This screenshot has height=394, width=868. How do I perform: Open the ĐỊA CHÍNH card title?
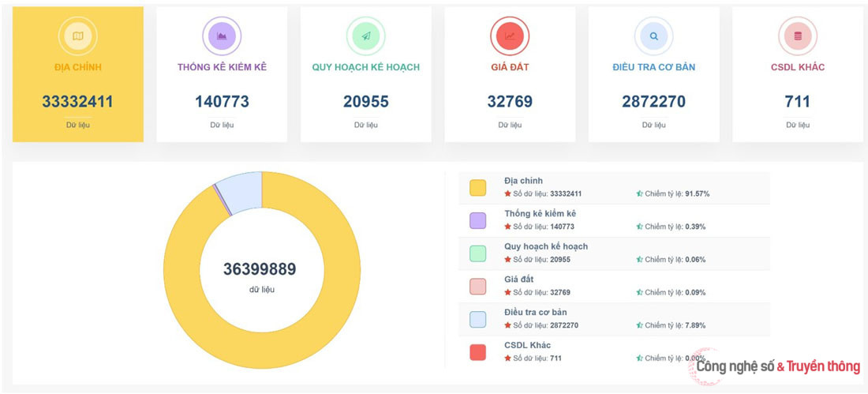click(77, 67)
